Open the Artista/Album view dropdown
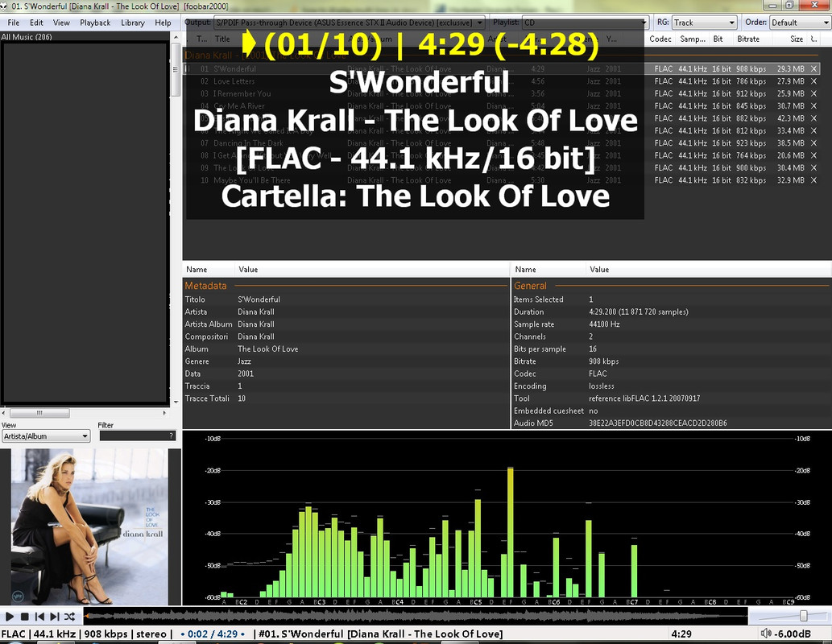 click(46, 436)
